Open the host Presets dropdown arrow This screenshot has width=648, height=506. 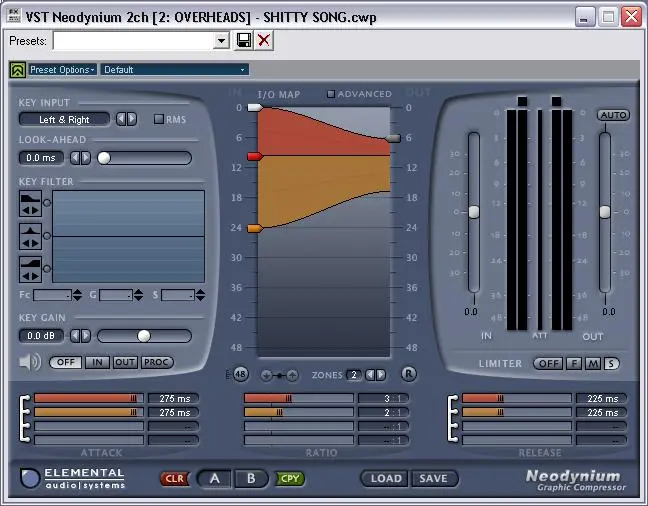coord(222,41)
